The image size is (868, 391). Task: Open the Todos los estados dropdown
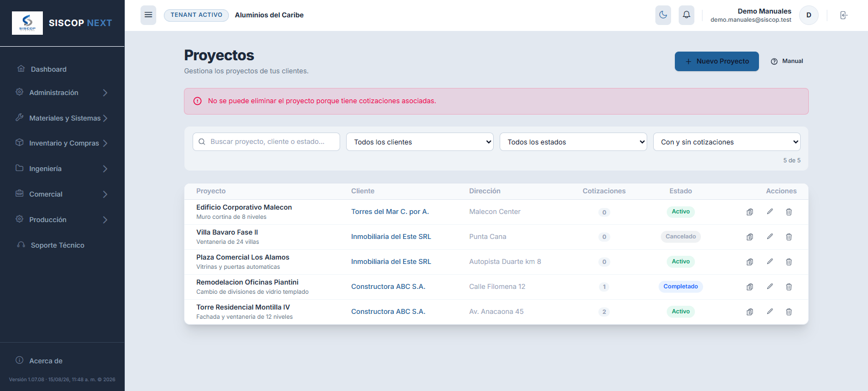point(573,142)
